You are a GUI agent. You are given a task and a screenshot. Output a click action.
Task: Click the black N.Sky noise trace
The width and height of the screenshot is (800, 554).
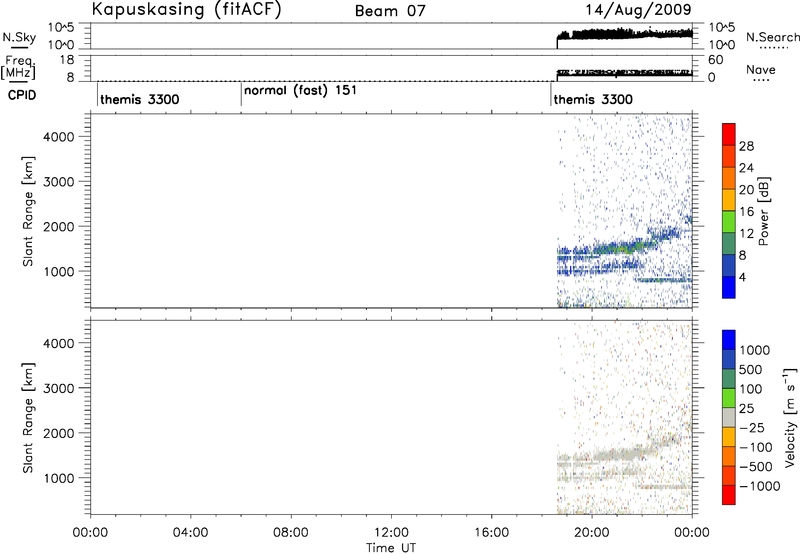(x=624, y=34)
